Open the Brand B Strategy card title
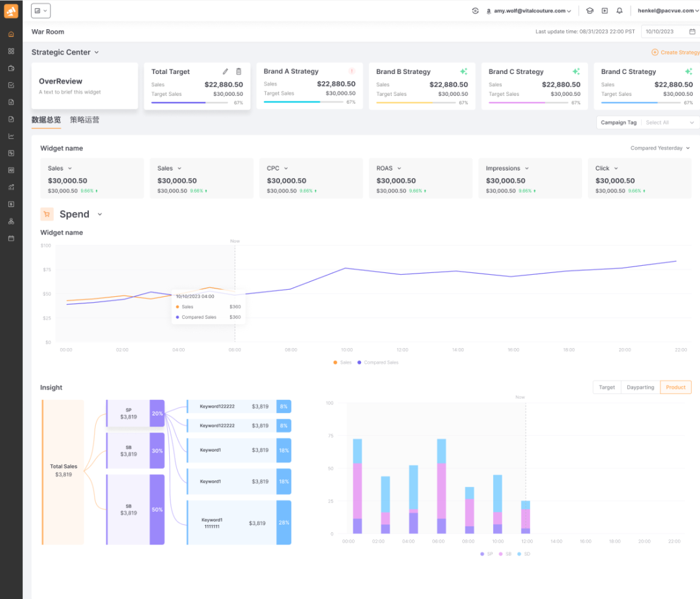Viewport: 700px width, 599px height. [403, 71]
